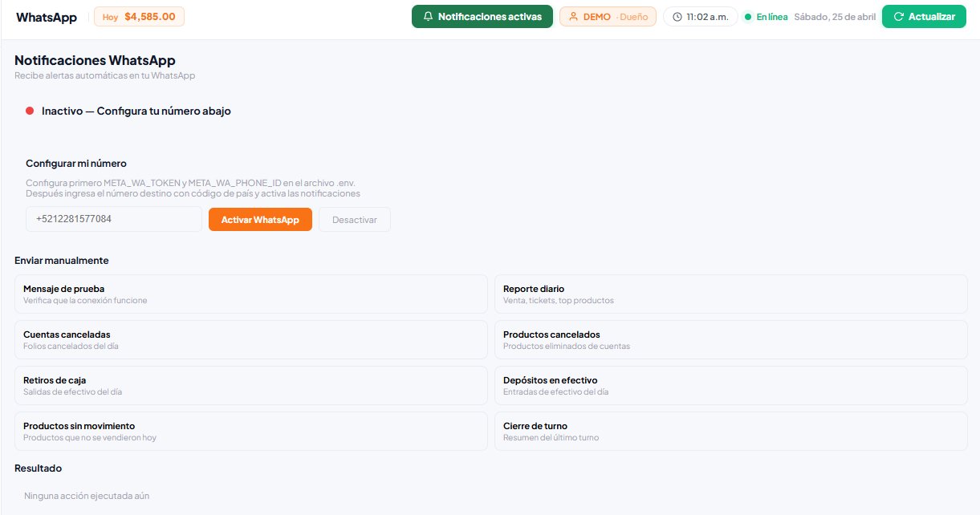Open Productos sin movimiento report
The height and width of the screenshot is (515, 980).
250,432
